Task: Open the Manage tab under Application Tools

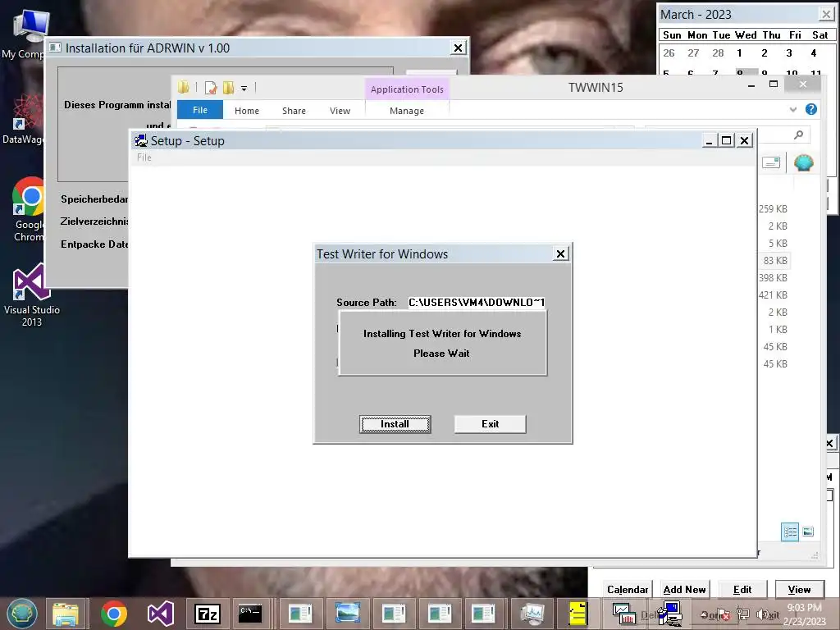Action: coord(407,111)
